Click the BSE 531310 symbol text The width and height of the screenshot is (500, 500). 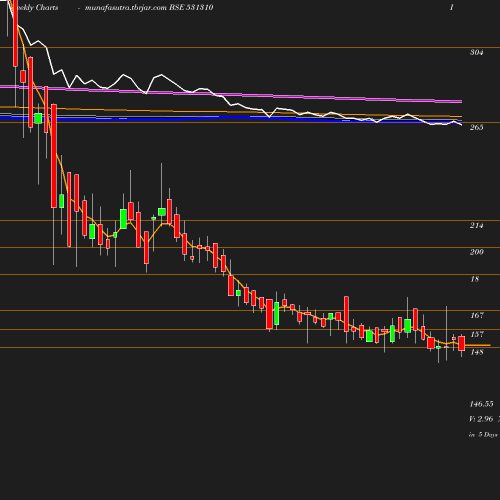191,7
